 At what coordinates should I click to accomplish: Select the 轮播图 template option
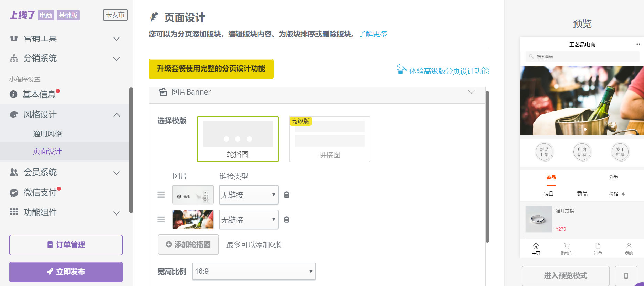[237, 139]
